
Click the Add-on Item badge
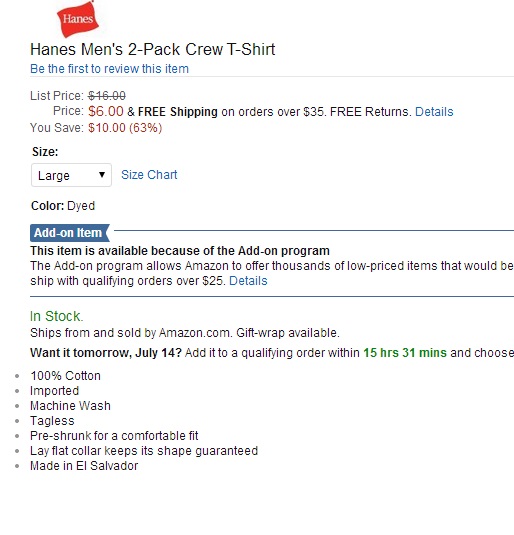pyautogui.click(x=70, y=233)
